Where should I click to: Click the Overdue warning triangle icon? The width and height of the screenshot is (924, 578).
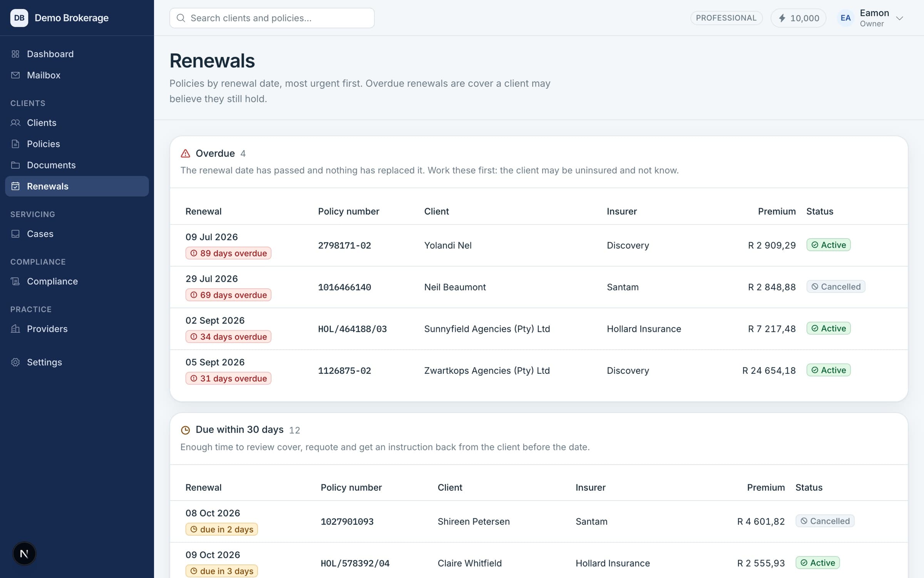(x=185, y=153)
